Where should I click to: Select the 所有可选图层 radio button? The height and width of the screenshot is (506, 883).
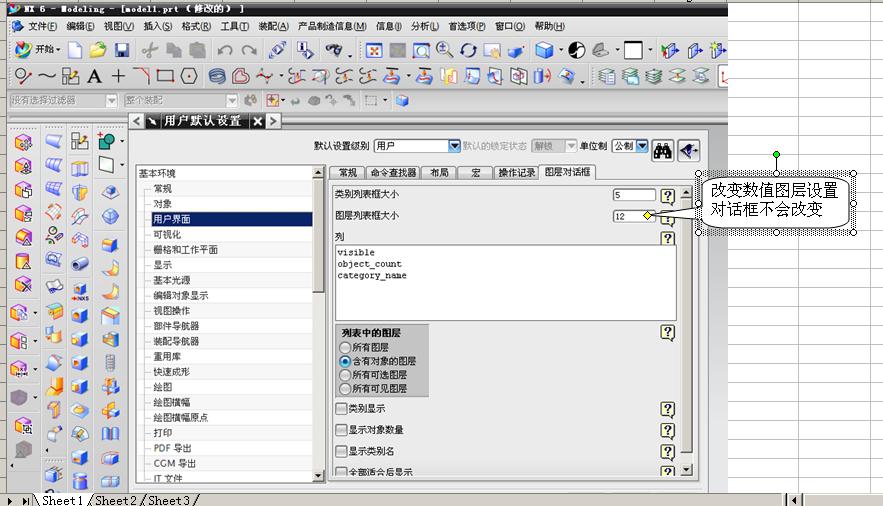click(x=345, y=375)
